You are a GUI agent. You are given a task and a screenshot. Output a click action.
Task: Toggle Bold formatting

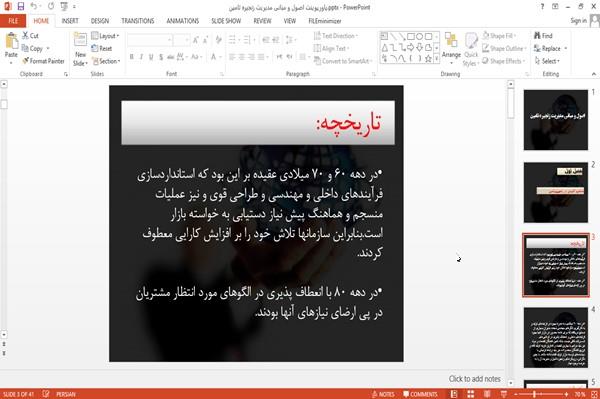point(132,57)
